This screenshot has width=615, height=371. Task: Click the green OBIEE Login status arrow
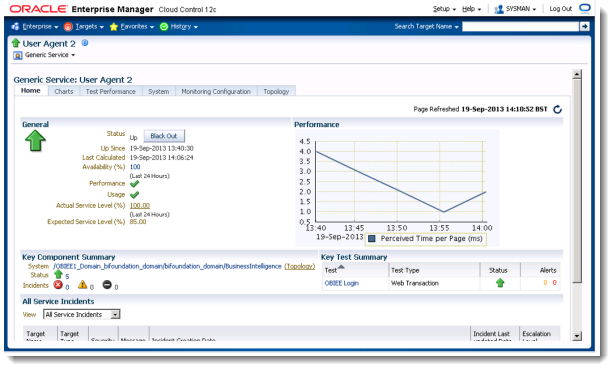click(500, 283)
